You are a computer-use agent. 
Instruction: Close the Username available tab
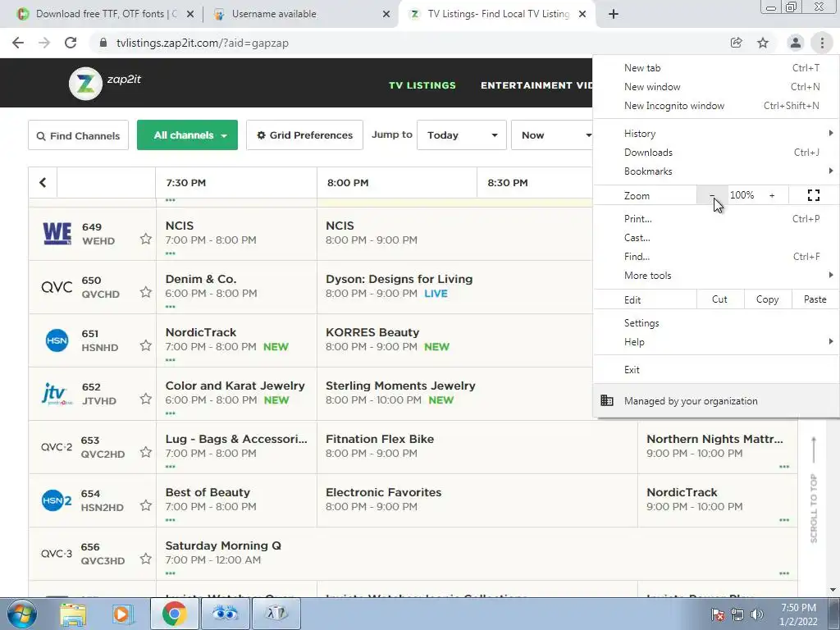[386, 15]
